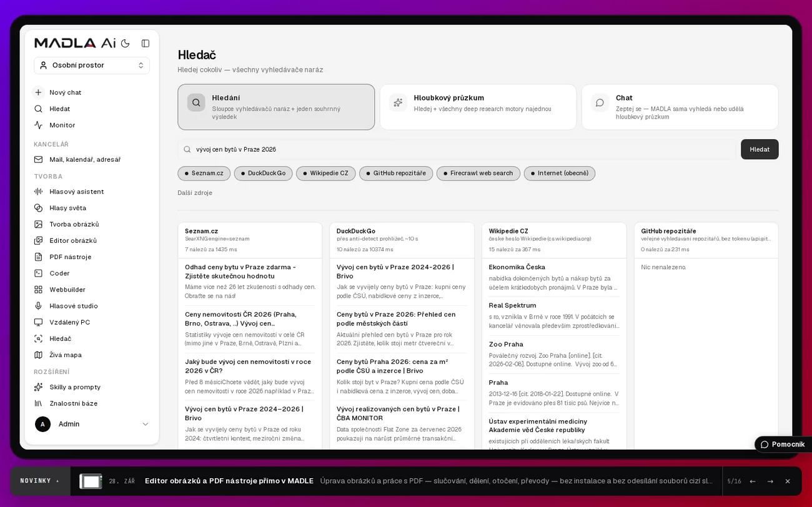This screenshot has width=812, height=507.
Task: Switch to Chat mode tab
Action: (680, 107)
